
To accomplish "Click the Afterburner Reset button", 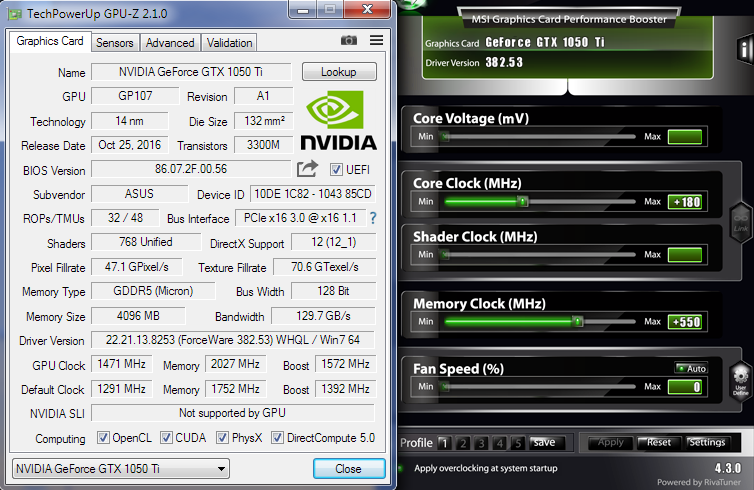I will (659, 442).
